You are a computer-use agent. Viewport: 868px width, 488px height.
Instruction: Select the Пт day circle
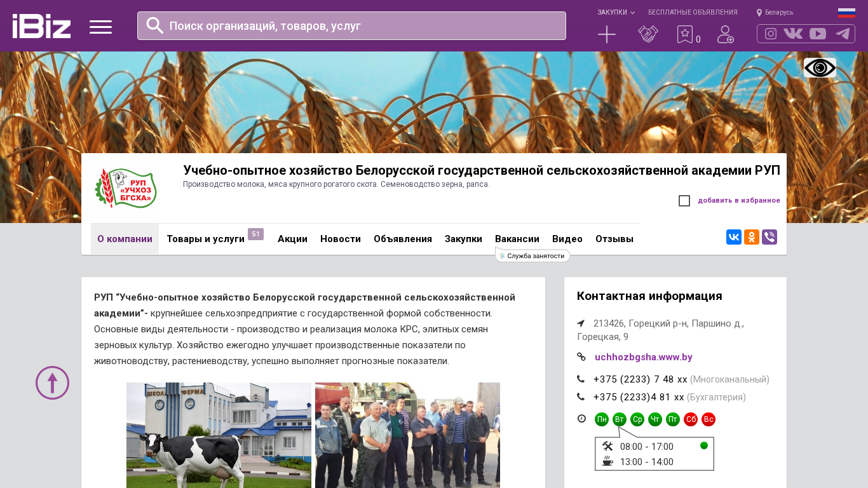[673, 419]
